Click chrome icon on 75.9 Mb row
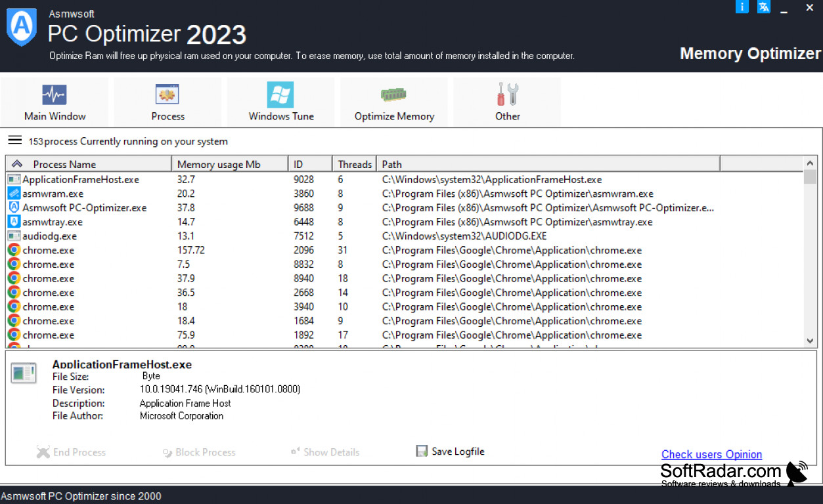The height and width of the screenshot is (504, 823). 14,335
